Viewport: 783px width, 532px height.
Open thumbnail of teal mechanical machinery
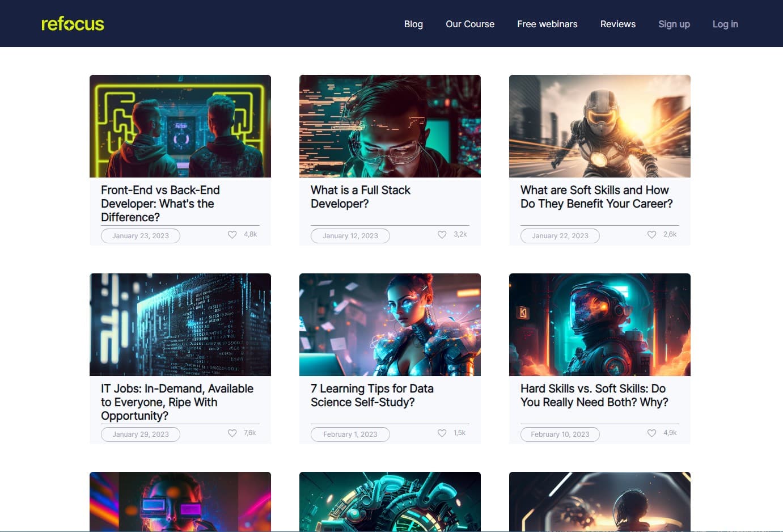[390, 501]
